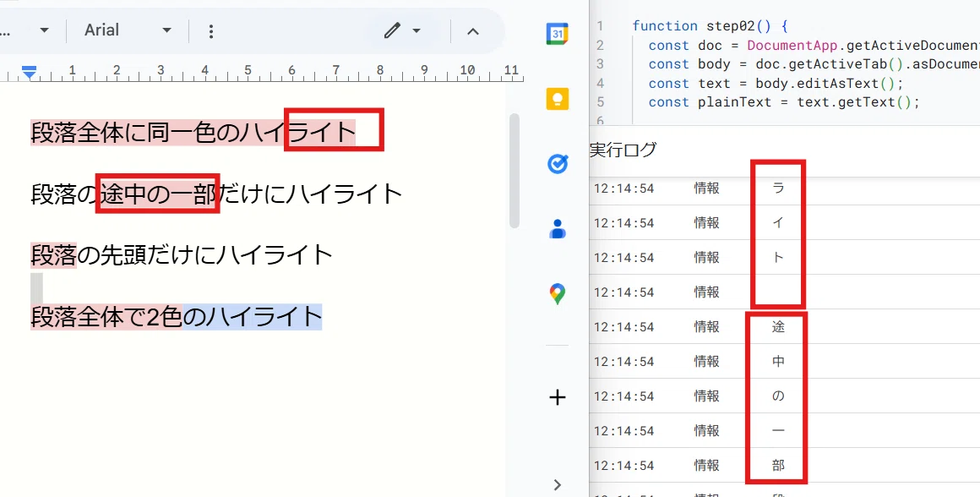Open Contacts side panel icon

pos(557,229)
